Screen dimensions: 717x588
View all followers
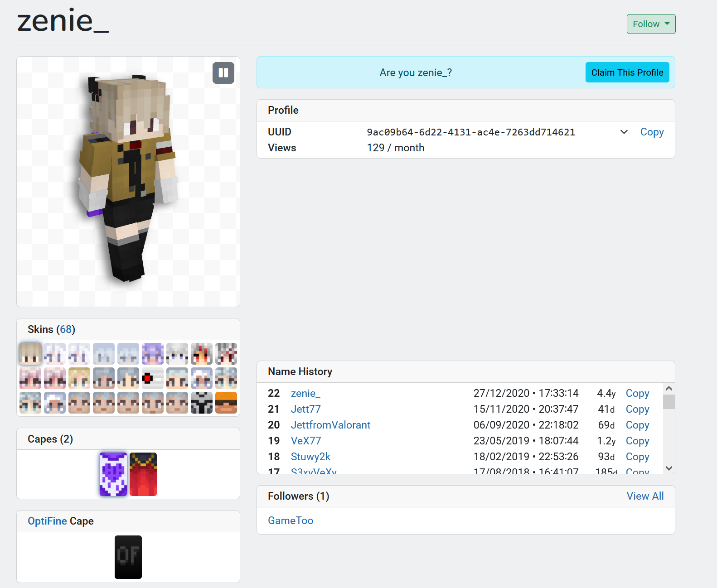645,496
